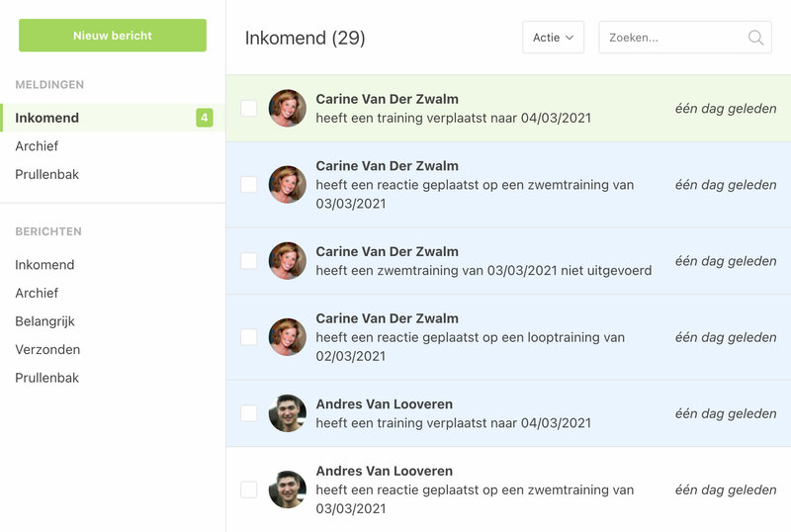This screenshot has height=532, width=791.
Task: Click Carine's avatar beside looptraining reactie message
Action: (x=288, y=336)
